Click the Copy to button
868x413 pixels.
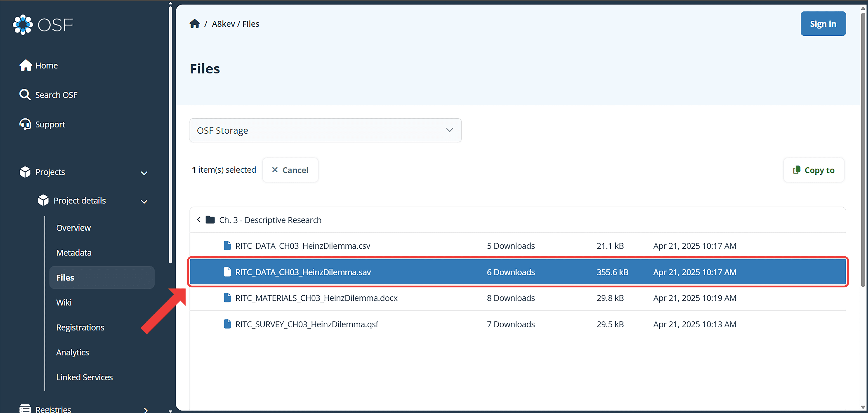tap(814, 170)
